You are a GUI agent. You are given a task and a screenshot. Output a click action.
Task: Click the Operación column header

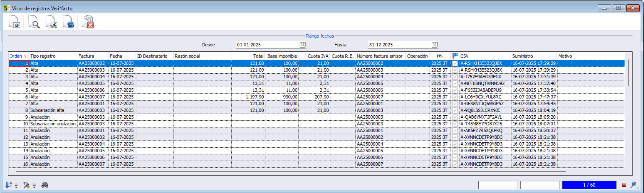(x=418, y=56)
